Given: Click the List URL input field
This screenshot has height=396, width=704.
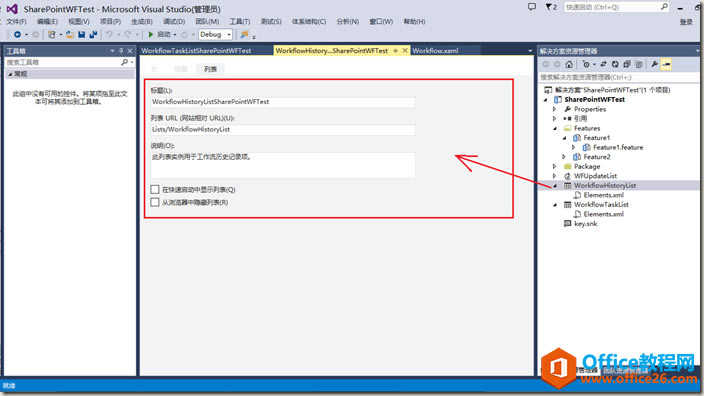Looking at the screenshot, I should (283, 129).
